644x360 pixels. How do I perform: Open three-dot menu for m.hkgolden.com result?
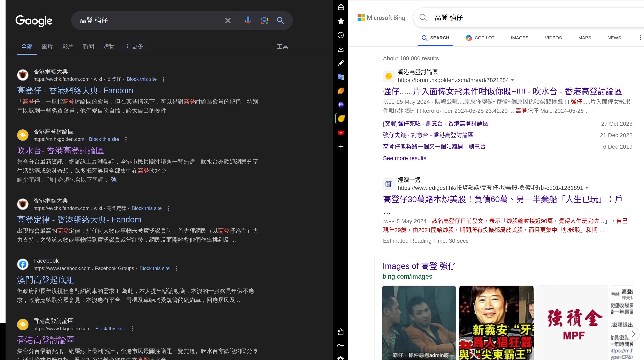tap(126, 139)
